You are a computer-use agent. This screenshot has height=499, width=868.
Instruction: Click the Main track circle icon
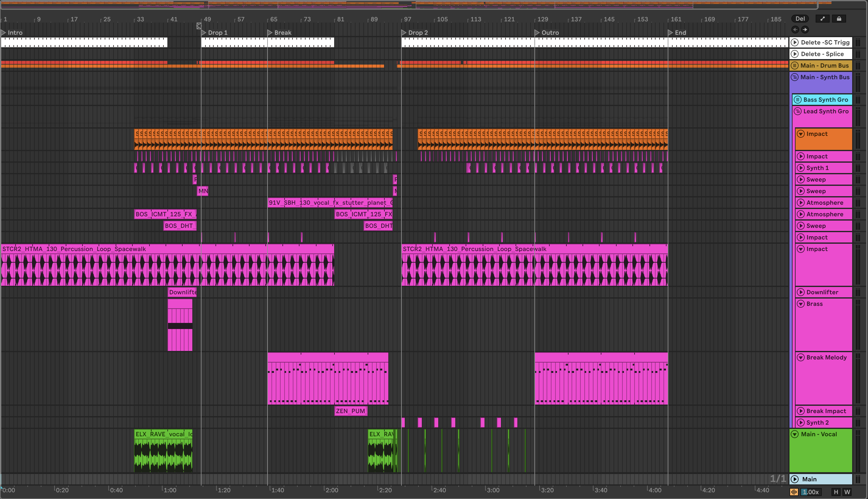click(795, 479)
